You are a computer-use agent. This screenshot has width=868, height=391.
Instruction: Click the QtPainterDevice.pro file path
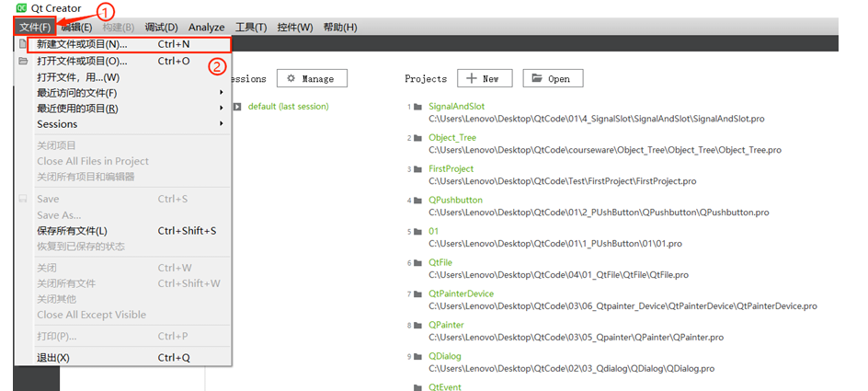(x=622, y=306)
